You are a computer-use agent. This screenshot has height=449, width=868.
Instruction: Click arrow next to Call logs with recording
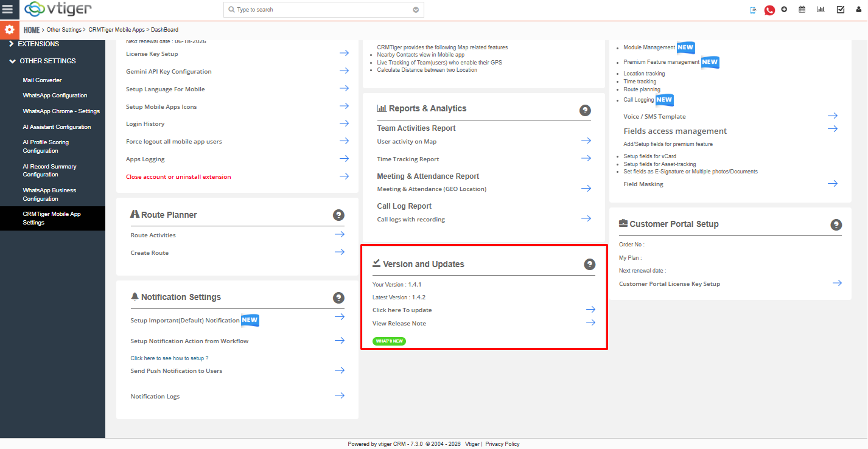coord(586,218)
